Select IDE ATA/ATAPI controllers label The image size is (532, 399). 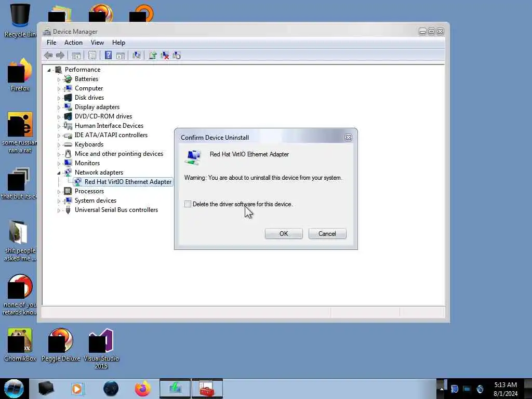(x=111, y=135)
